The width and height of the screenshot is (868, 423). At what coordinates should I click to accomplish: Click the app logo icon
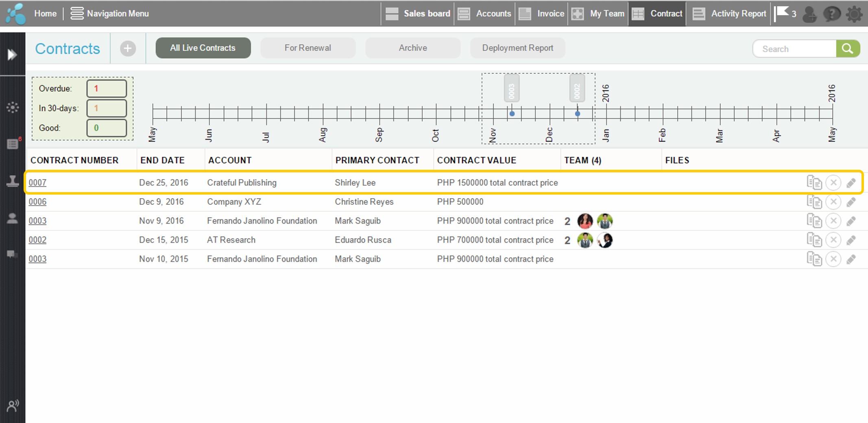click(15, 13)
